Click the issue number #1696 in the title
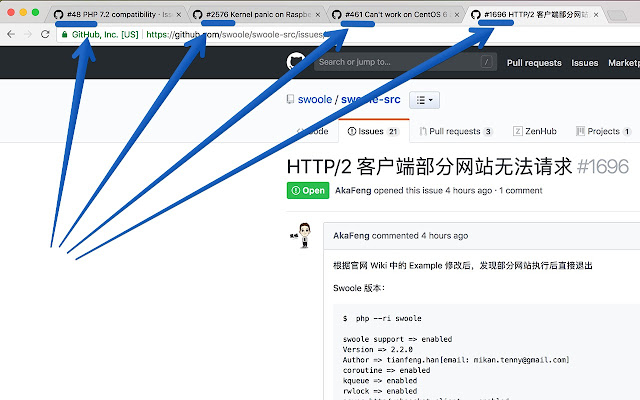The width and height of the screenshot is (640, 400). point(603,167)
